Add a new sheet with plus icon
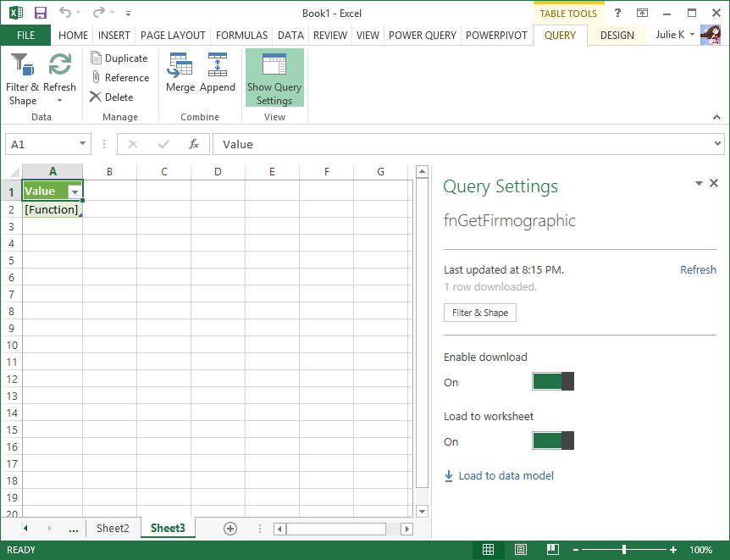Viewport: 730px width, 560px height. click(230, 529)
